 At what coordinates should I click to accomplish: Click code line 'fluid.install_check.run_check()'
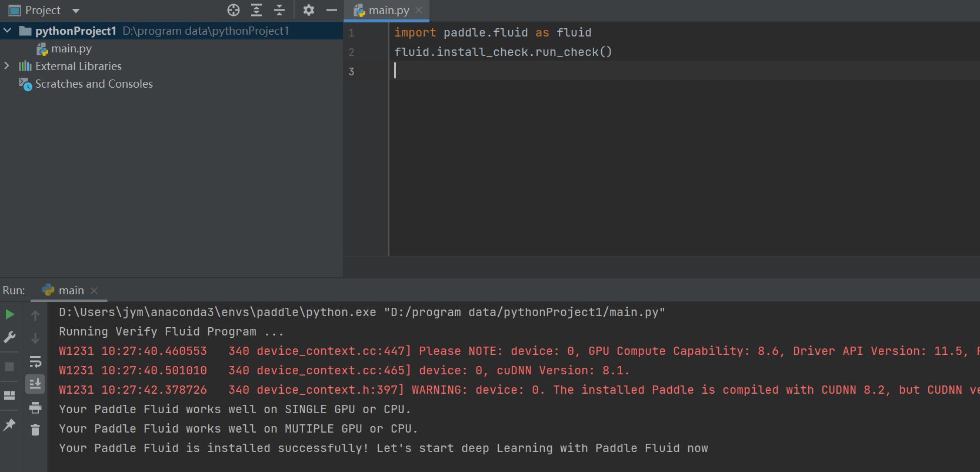point(503,52)
